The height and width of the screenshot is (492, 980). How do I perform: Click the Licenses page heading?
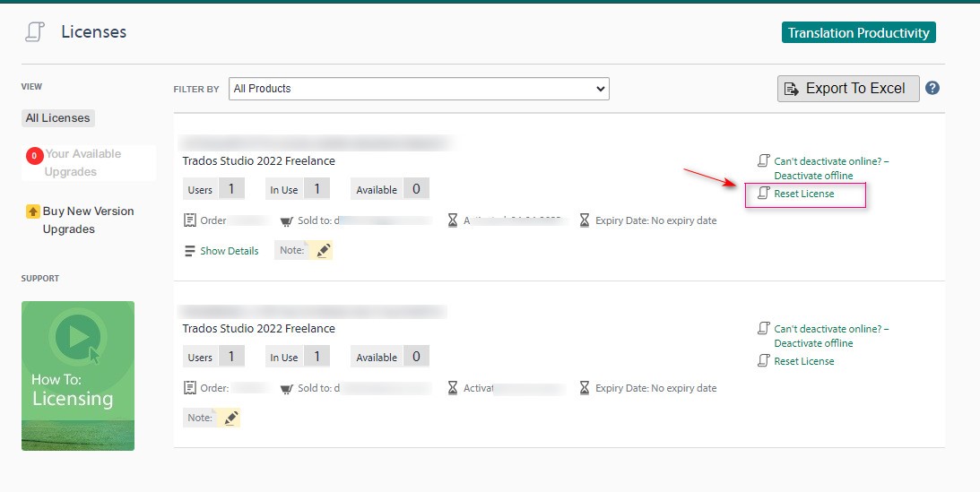[x=94, y=32]
